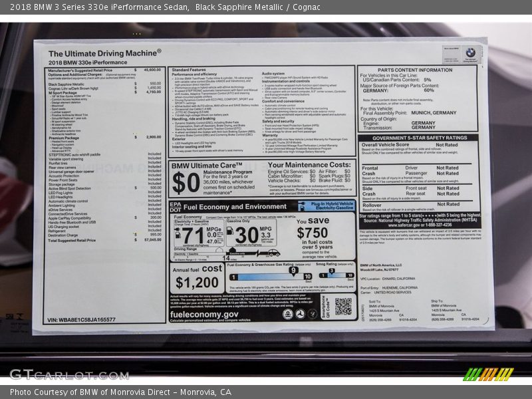Click the MSRP value 45,600.00

coord(152,70)
